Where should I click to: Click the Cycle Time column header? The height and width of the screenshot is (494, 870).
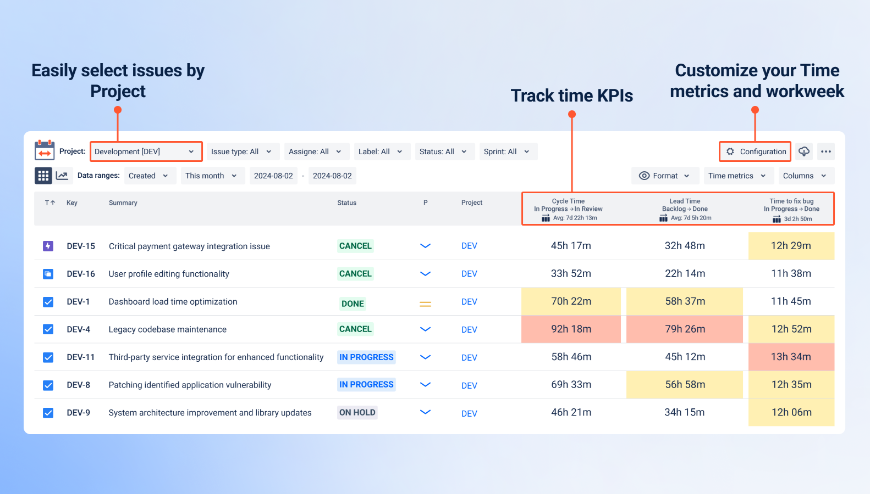point(568,209)
